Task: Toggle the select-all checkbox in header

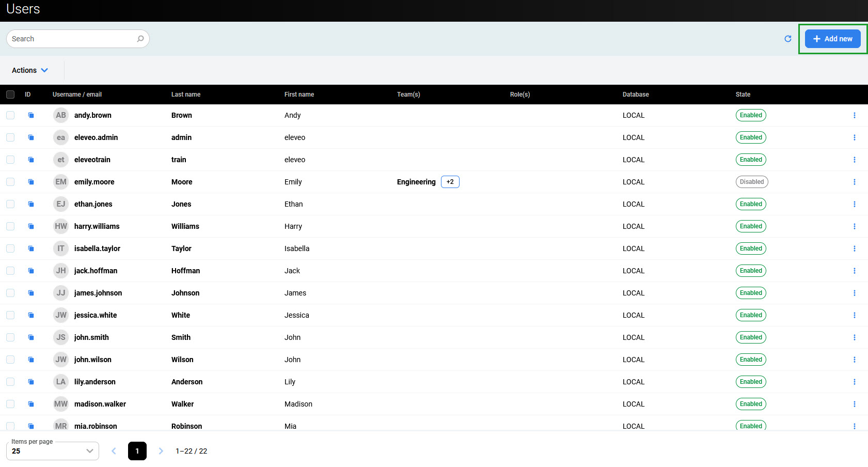Action: pos(10,95)
